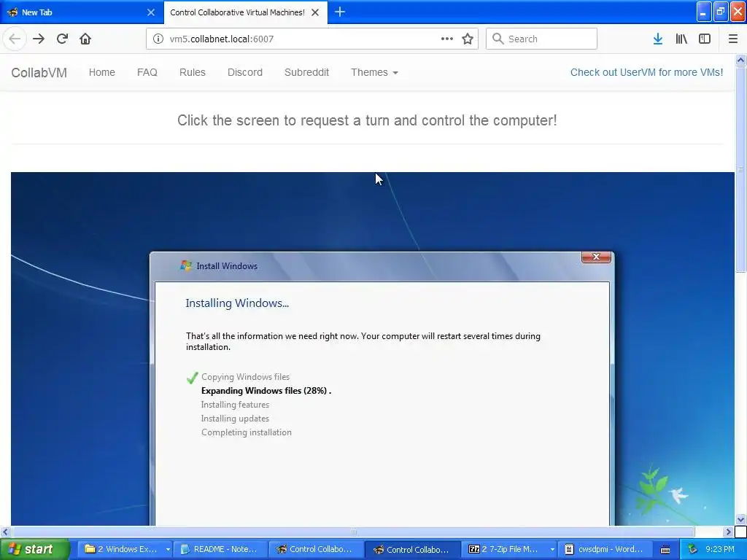Click the scroll down arrow of page scrollbar
Screen dimensions: 747x560
point(740,519)
